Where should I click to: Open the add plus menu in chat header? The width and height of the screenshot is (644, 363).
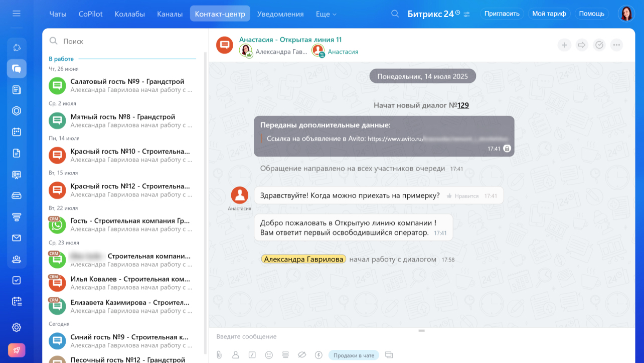click(x=564, y=45)
